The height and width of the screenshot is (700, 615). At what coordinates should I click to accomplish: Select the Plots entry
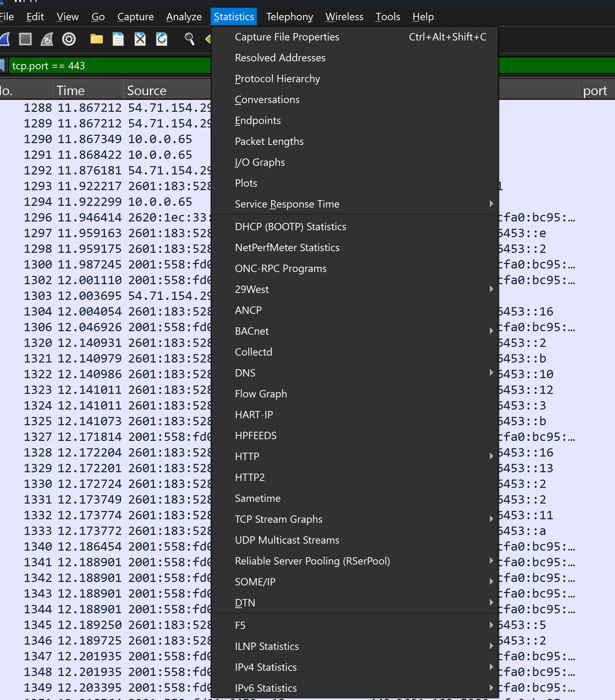click(x=355, y=183)
